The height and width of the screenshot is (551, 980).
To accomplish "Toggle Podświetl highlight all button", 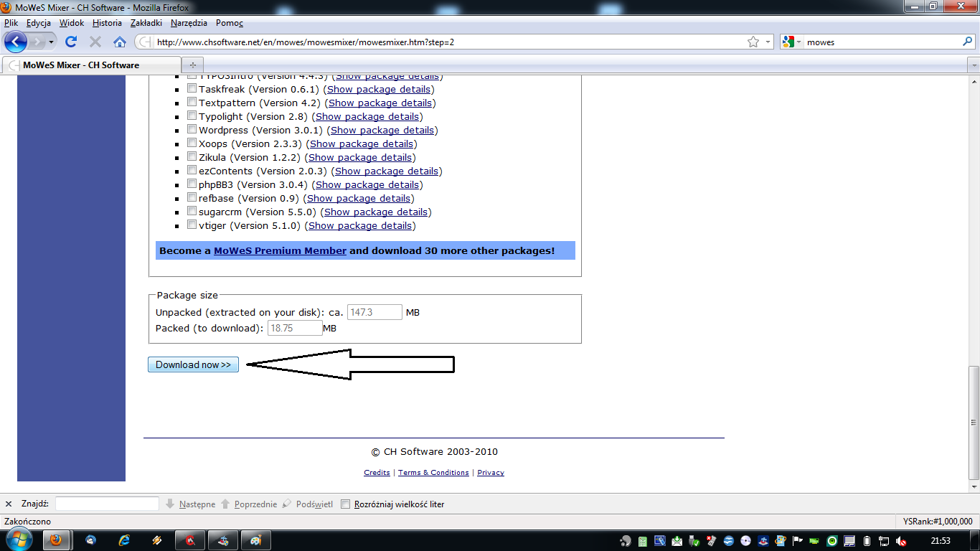I will coord(307,504).
